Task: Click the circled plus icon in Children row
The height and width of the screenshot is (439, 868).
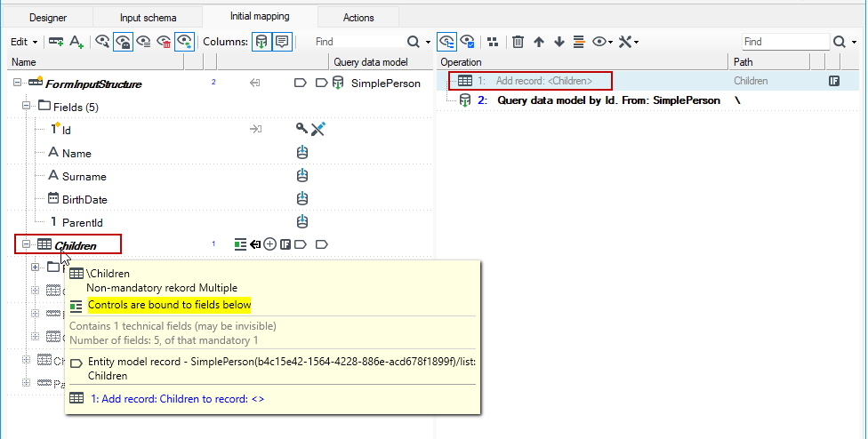Action: (269, 243)
